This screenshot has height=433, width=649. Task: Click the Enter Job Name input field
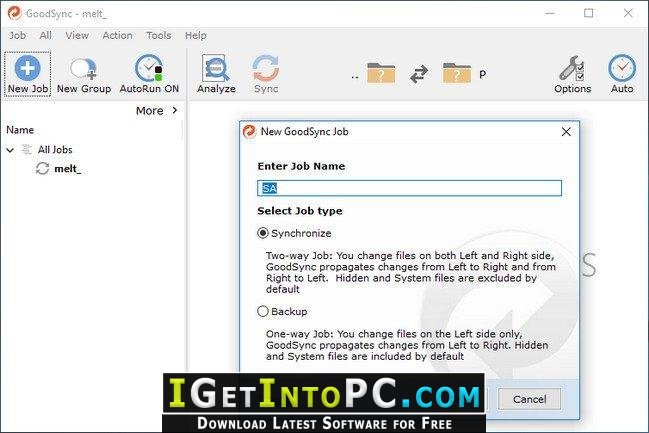(x=409, y=188)
